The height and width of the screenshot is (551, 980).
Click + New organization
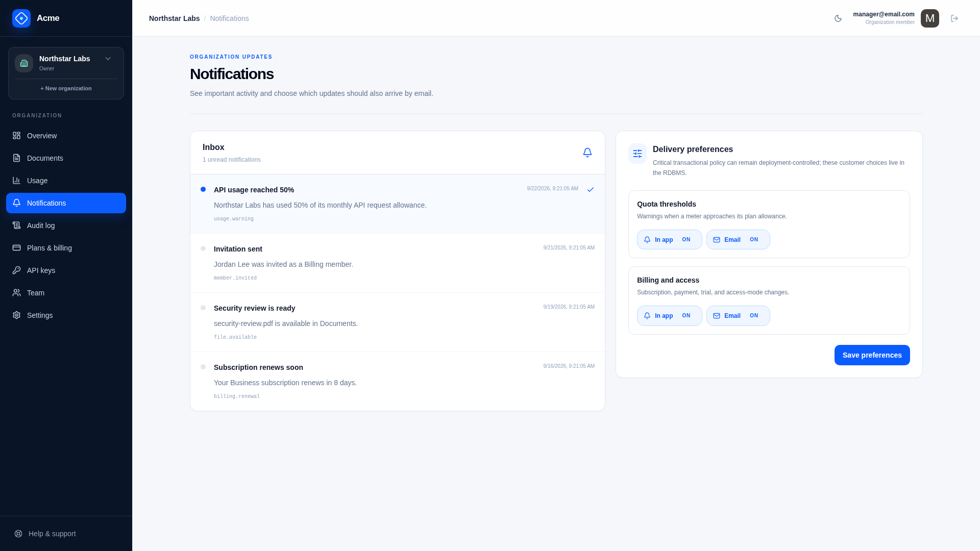(66, 88)
